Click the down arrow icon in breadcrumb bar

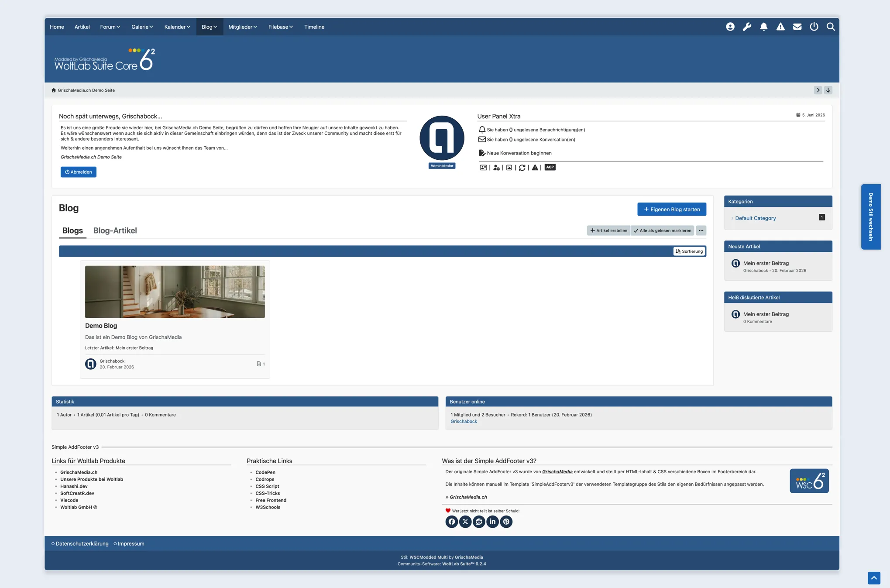click(x=828, y=90)
